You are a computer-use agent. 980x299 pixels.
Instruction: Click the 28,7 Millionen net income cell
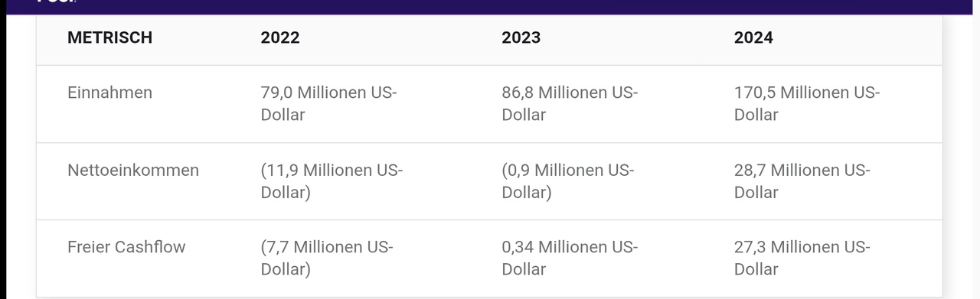[802, 181]
